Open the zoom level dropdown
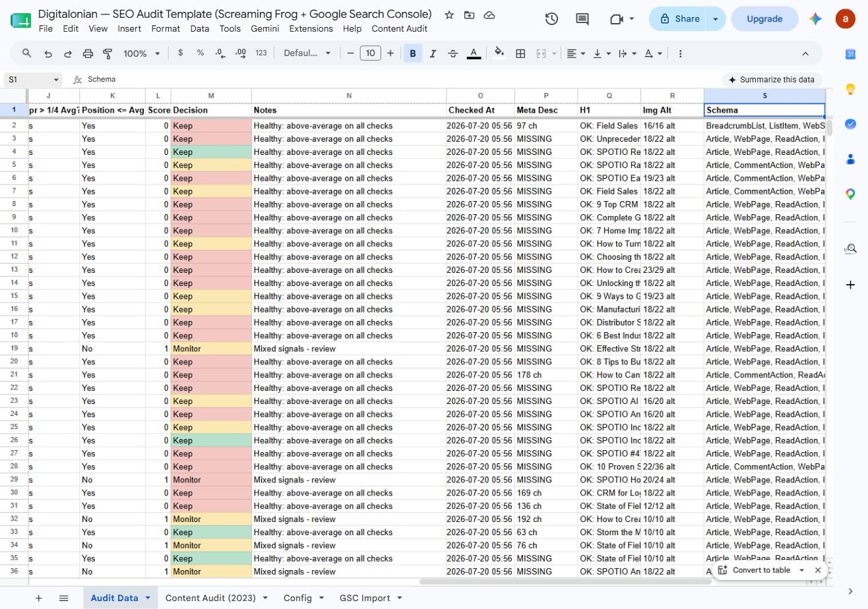868x609 pixels. point(142,53)
